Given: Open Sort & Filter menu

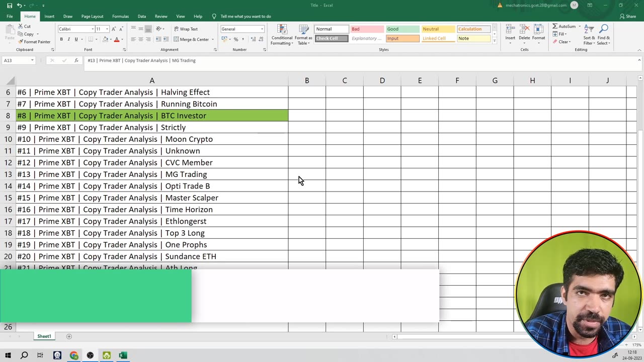Looking at the screenshot, I should pyautogui.click(x=589, y=35).
